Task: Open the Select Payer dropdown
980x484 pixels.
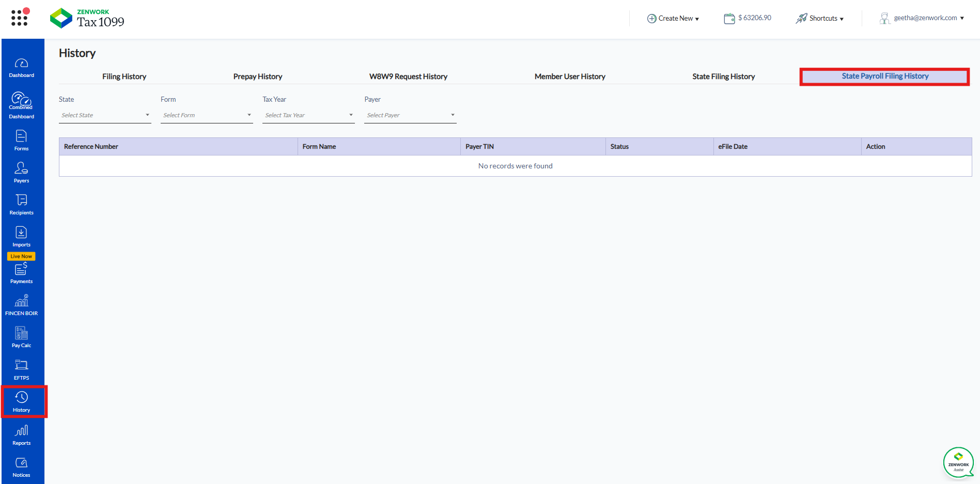Action: (x=410, y=115)
